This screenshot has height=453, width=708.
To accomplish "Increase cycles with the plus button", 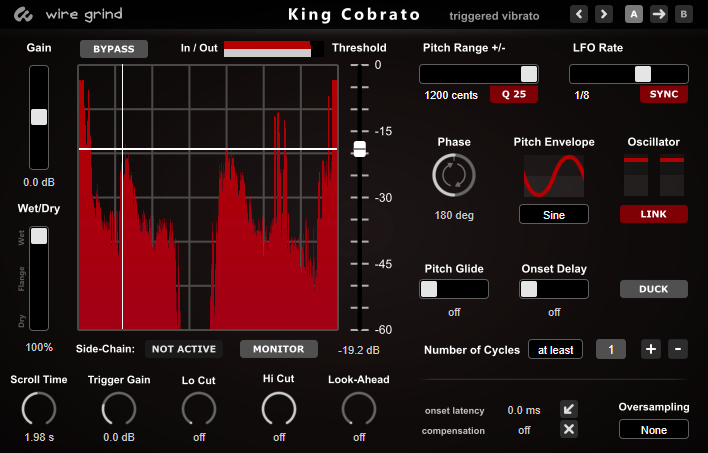I will (x=651, y=349).
